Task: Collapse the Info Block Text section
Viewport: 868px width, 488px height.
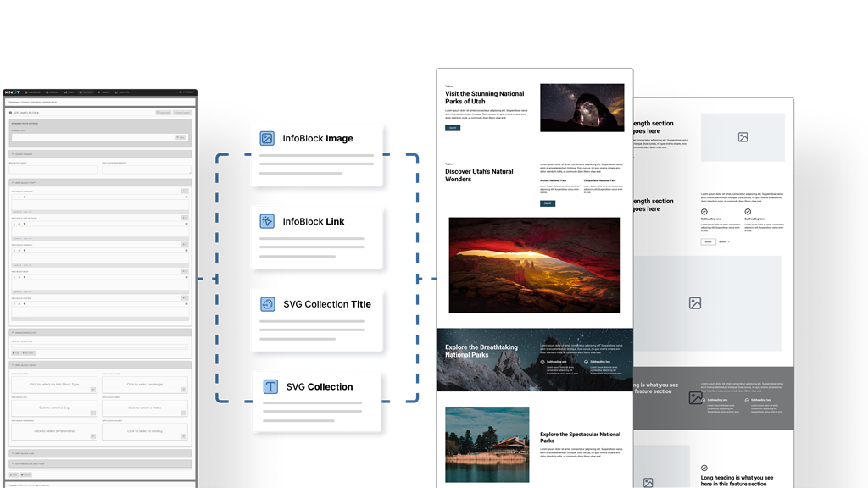Action: tap(100, 183)
